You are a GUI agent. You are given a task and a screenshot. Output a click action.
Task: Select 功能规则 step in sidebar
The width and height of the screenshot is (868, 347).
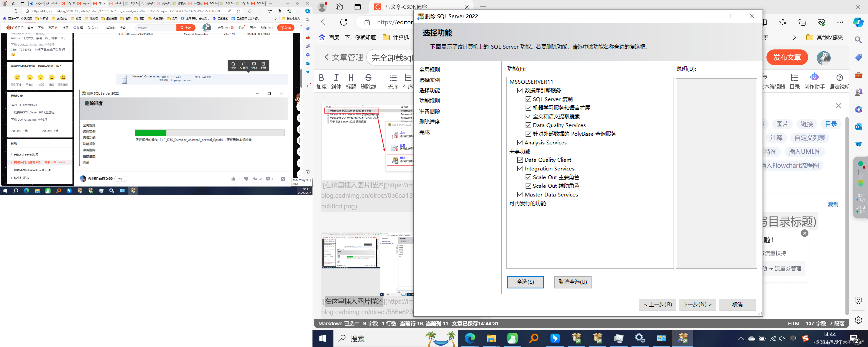click(x=429, y=101)
